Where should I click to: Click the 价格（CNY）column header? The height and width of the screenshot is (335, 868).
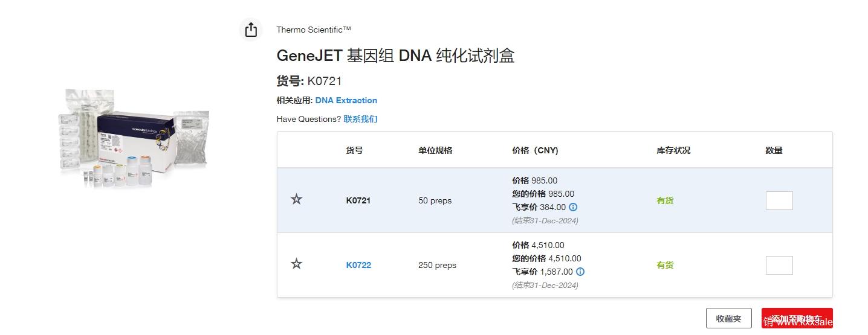[534, 150]
